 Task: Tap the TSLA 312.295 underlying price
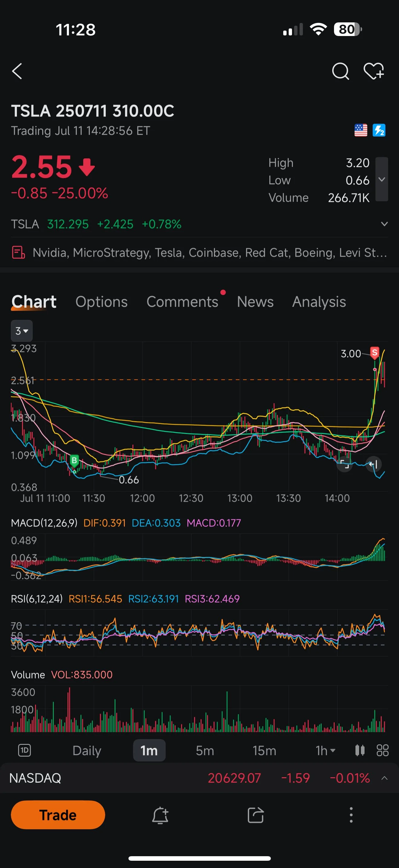[x=68, y=224]
